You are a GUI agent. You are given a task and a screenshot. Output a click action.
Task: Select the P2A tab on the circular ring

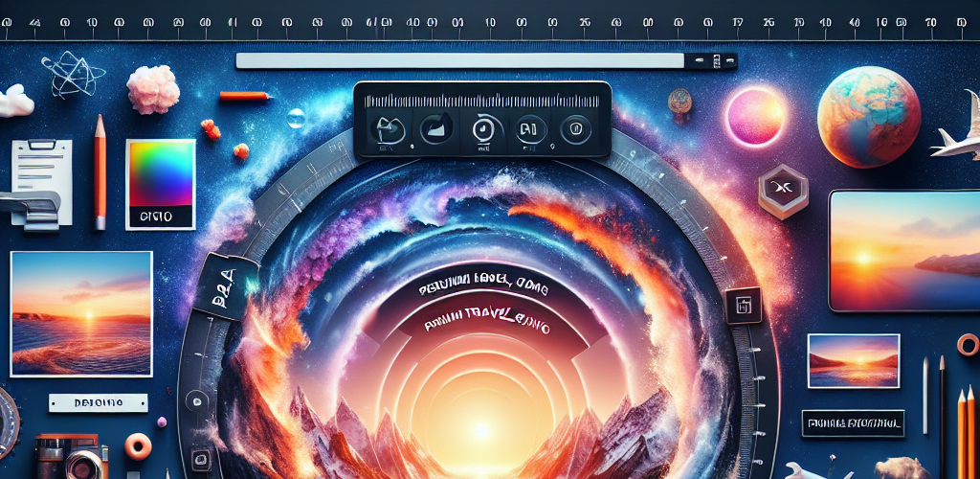[229, 285]
